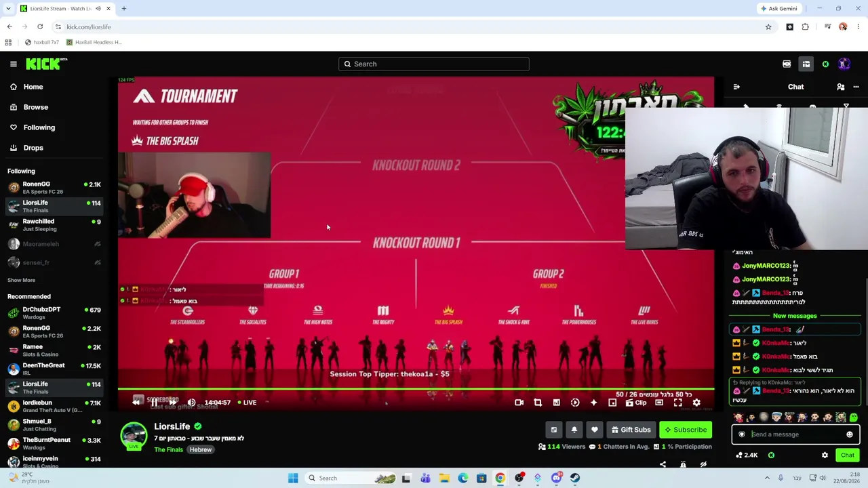This screenshot has height=488, width=868.
Task: Open RonenGG channel under Following list
Action: pos(54,188)
